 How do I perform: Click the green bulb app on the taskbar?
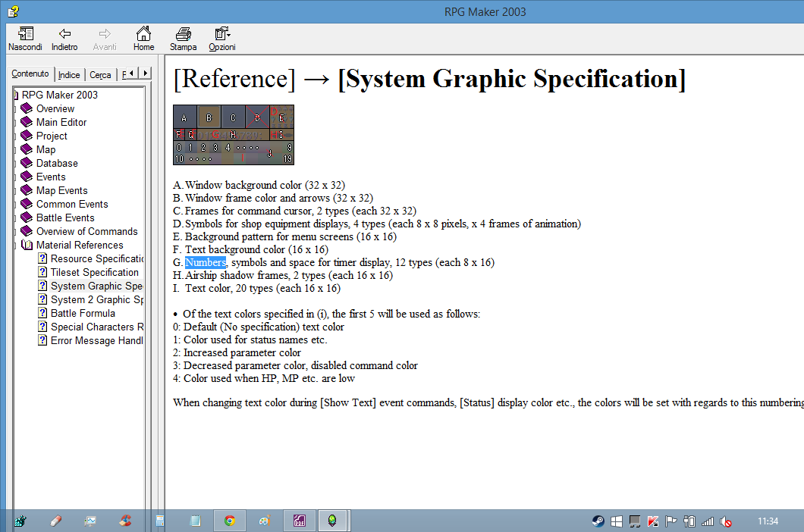point(332,521)
